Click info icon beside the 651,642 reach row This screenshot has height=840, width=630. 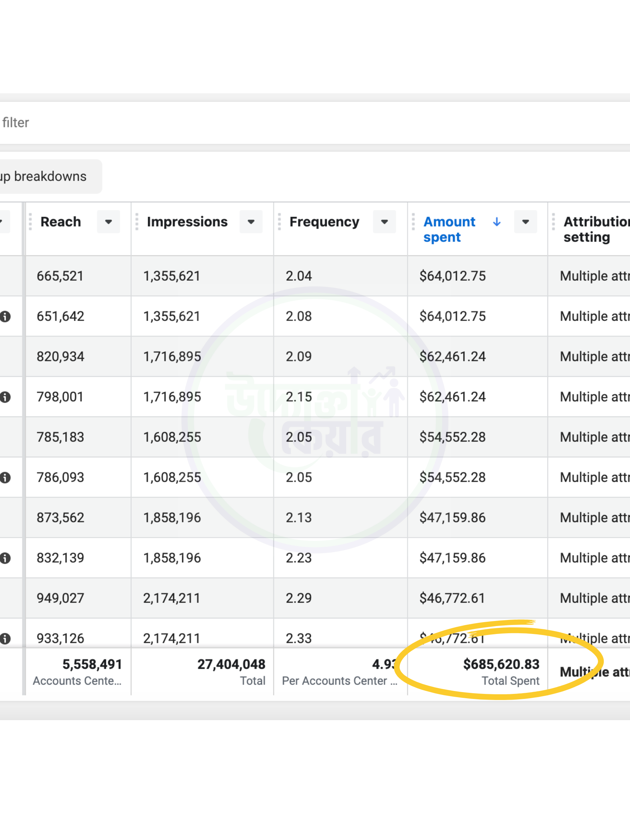pos(5,316)
